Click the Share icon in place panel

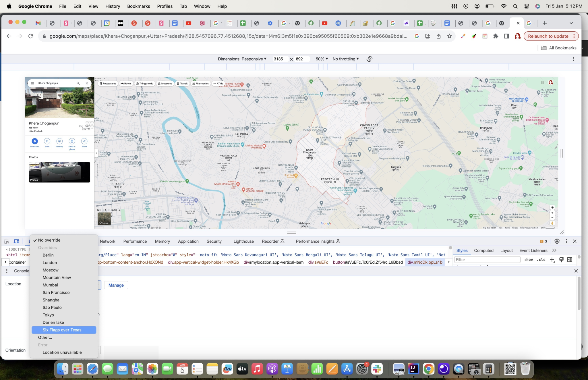tap(84, 141)
